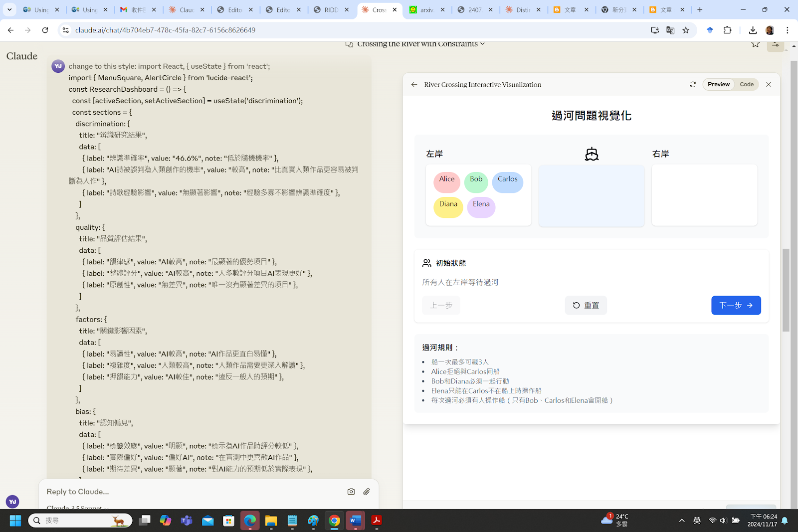The width and height of the screenshot is (798, 532).
Task: Switch artifact to Code view
Action: (746, 85)
